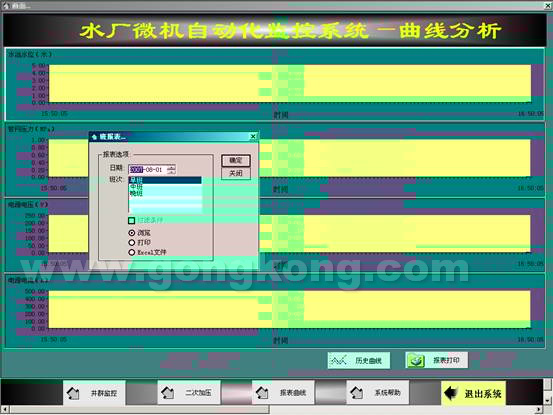This screenshot has height=415, width=553.
Task: Select the highlighted 早班 shift entry
Action: pyautogui.click(x=165, y=180)
